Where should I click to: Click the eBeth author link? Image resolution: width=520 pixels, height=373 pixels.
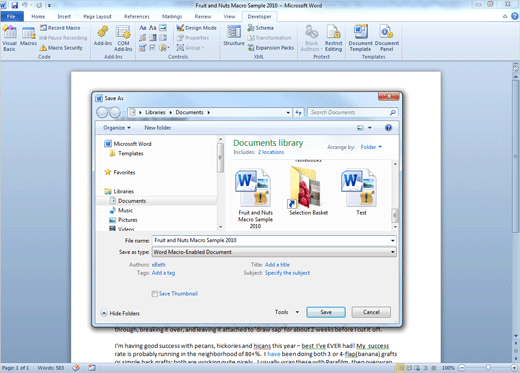(x=158, y=265)
